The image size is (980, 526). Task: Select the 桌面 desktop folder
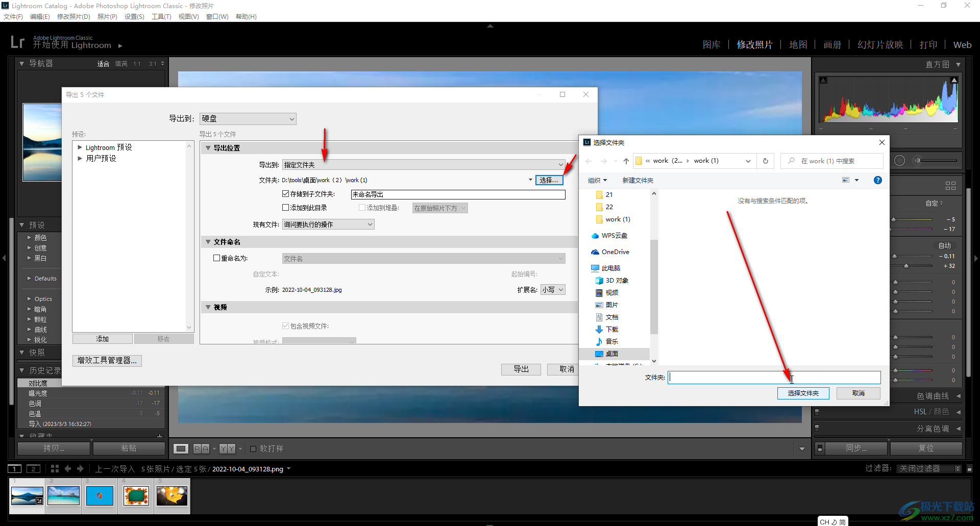point(607,354)
